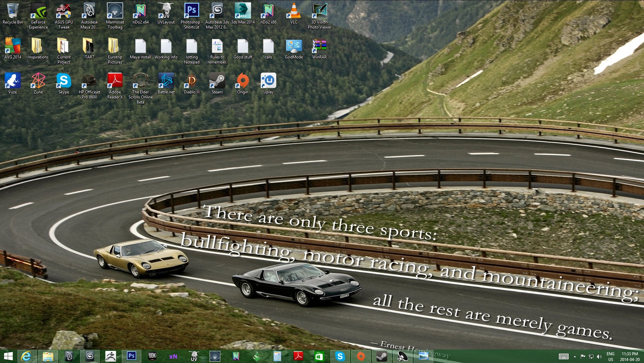
Task: Select the Current Project folder
Action: (x=64, y=51)
